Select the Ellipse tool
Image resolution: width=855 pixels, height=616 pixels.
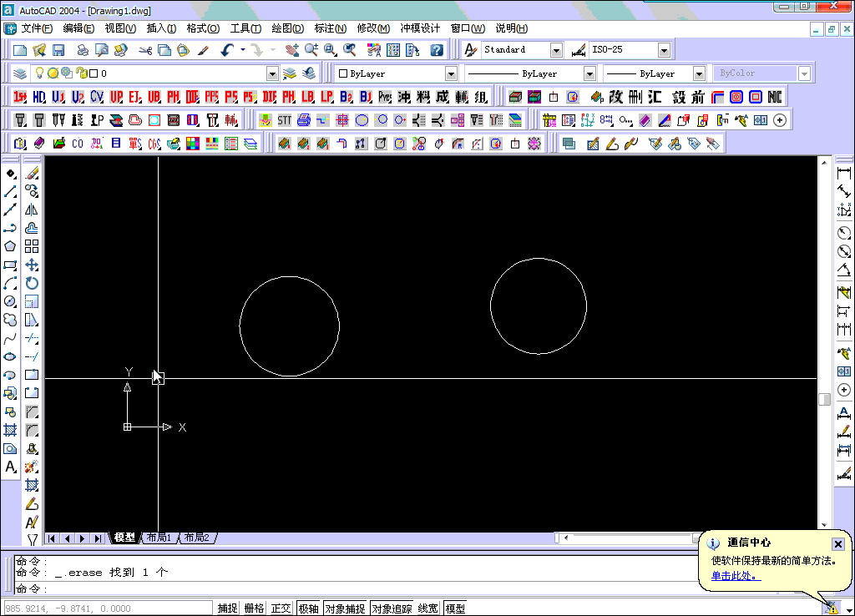pos(10,356)
